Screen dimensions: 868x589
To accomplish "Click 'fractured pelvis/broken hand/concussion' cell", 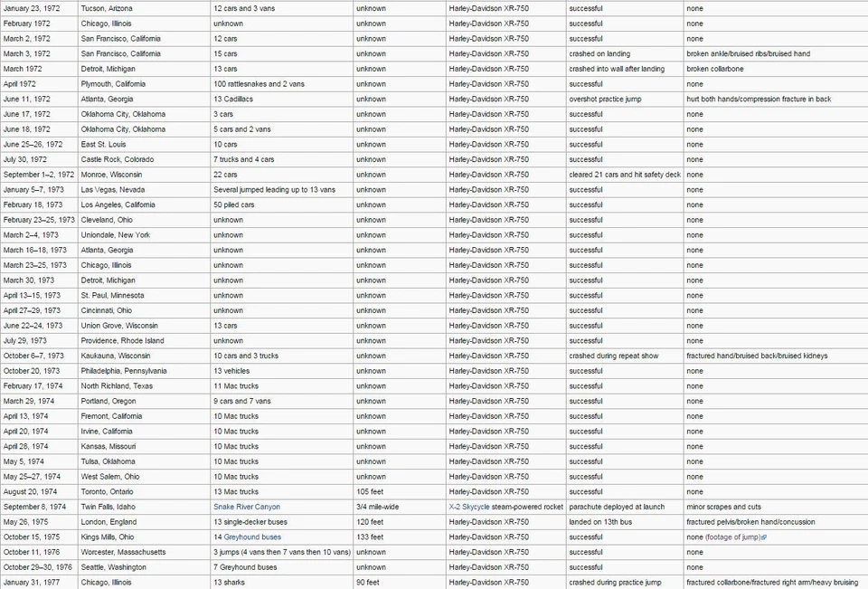I will coord(776,522).
